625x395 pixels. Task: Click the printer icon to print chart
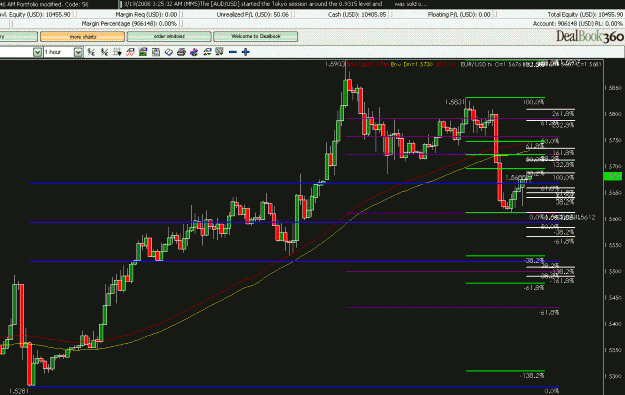point(181,52)
